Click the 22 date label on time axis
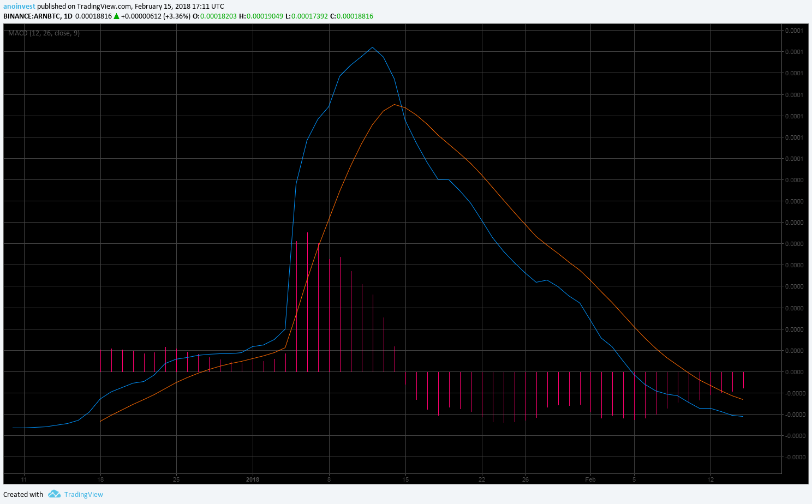This screenshot has height=504, width=812. [x=481, y=479]
